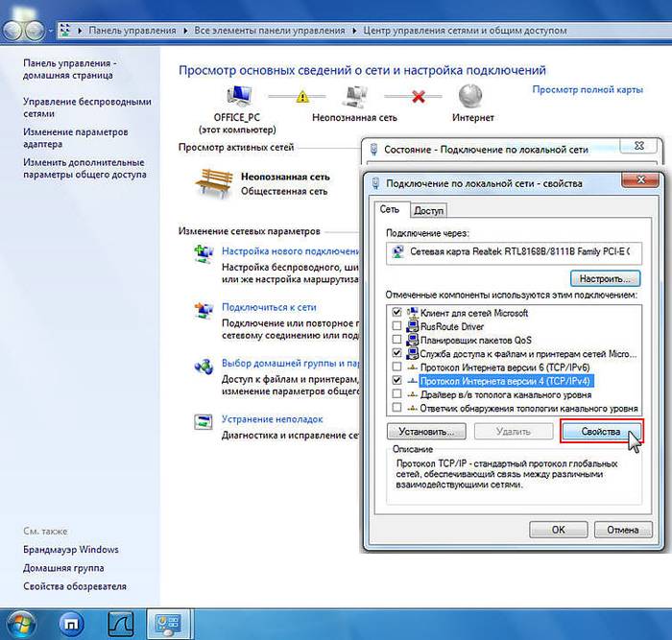This screenshot has width=672, height=640.
Task: Click OK in the properties dialog
Action: pyautogui.click(x=558, y=530)
